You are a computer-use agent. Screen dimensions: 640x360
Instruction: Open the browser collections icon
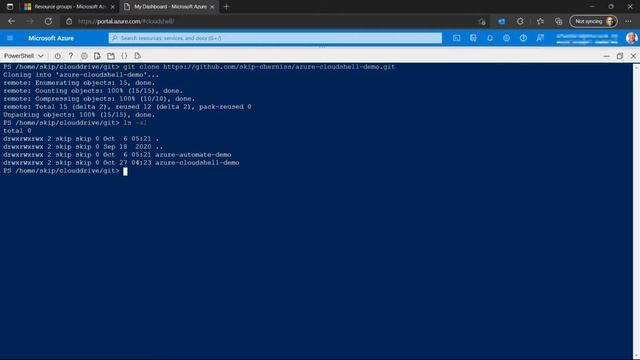pyautogui.click(x=558, y=21)
